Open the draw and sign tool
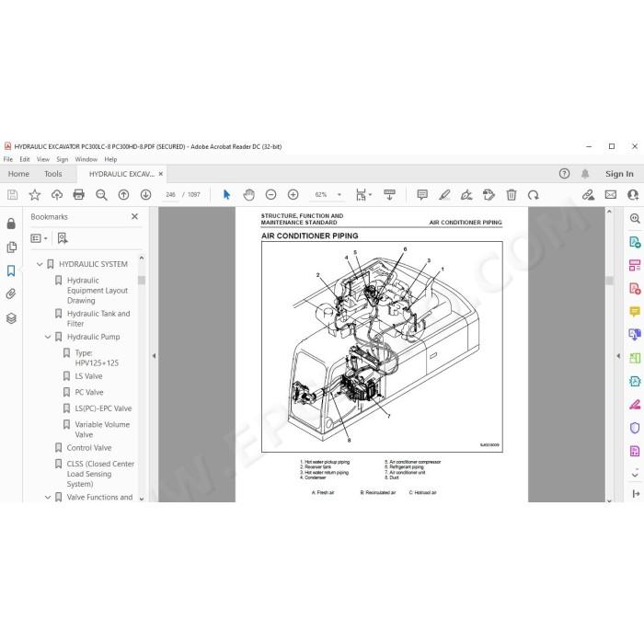 (466, 195)
